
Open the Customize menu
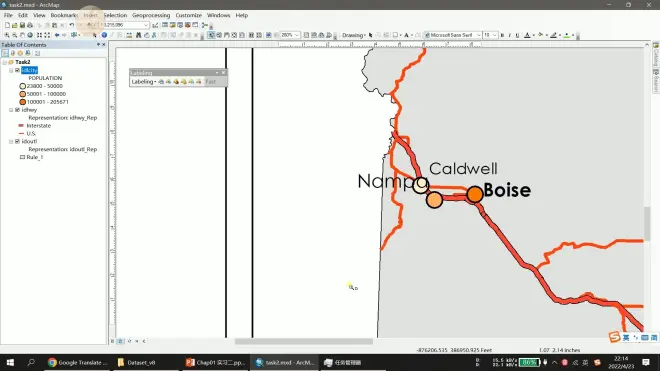pyautogui.click(x=189, y=15)
